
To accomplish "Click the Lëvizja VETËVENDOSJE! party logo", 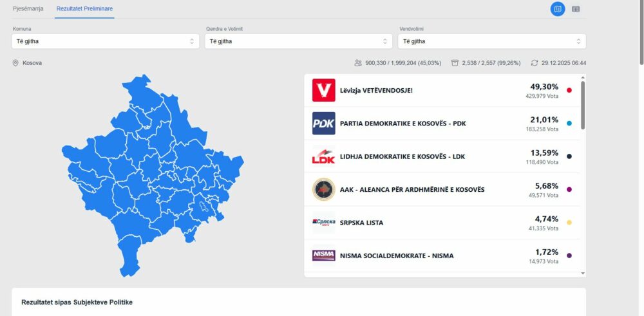I will click(324, 90).
